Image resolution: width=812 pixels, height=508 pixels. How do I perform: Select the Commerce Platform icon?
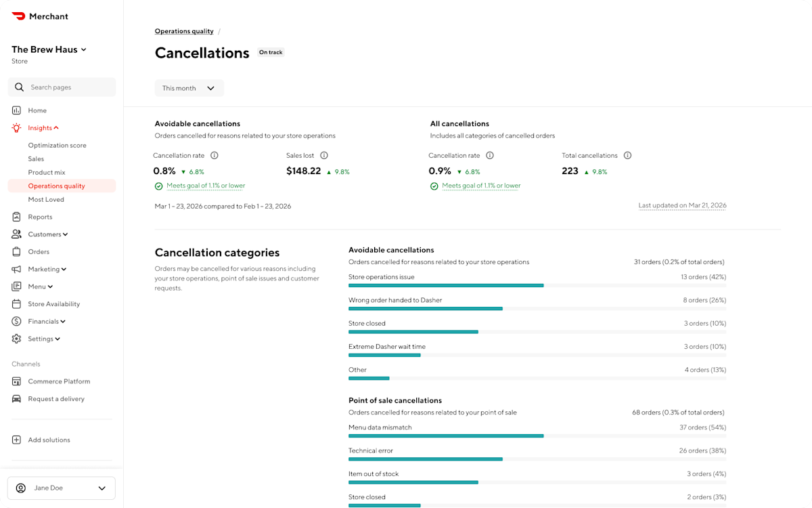[x=16, y=381]
